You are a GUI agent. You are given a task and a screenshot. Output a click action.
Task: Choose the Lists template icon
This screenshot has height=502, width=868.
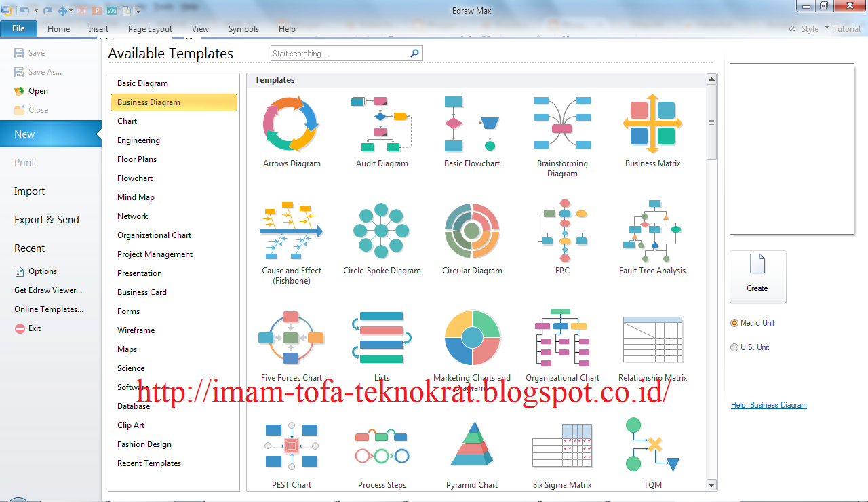[x=382, y=337]
